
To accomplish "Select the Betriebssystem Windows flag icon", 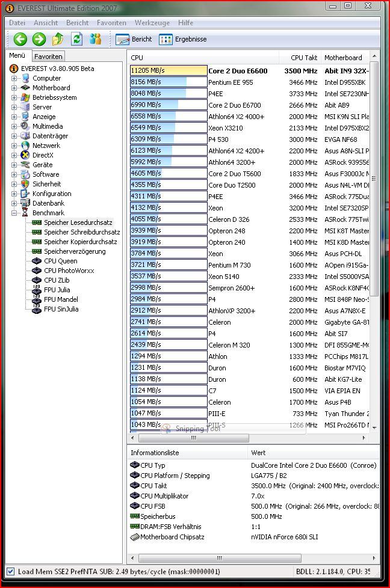I will pos(25,97).
